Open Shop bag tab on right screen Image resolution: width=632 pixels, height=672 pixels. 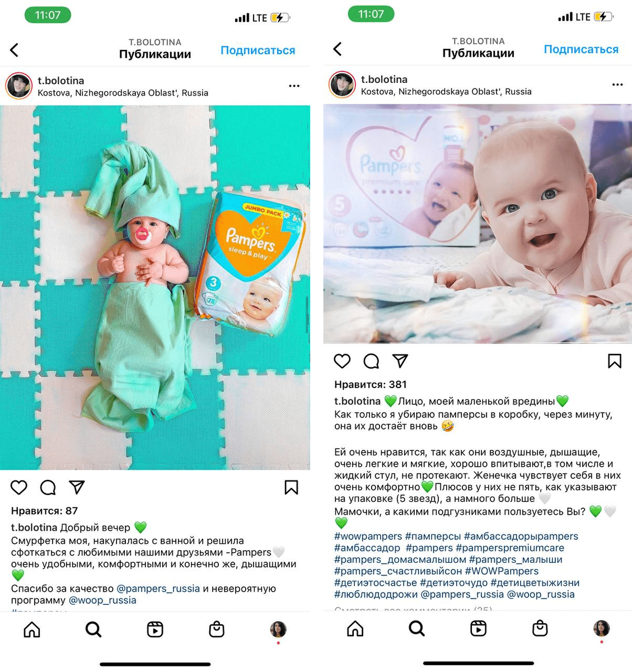tap(540, 628)
